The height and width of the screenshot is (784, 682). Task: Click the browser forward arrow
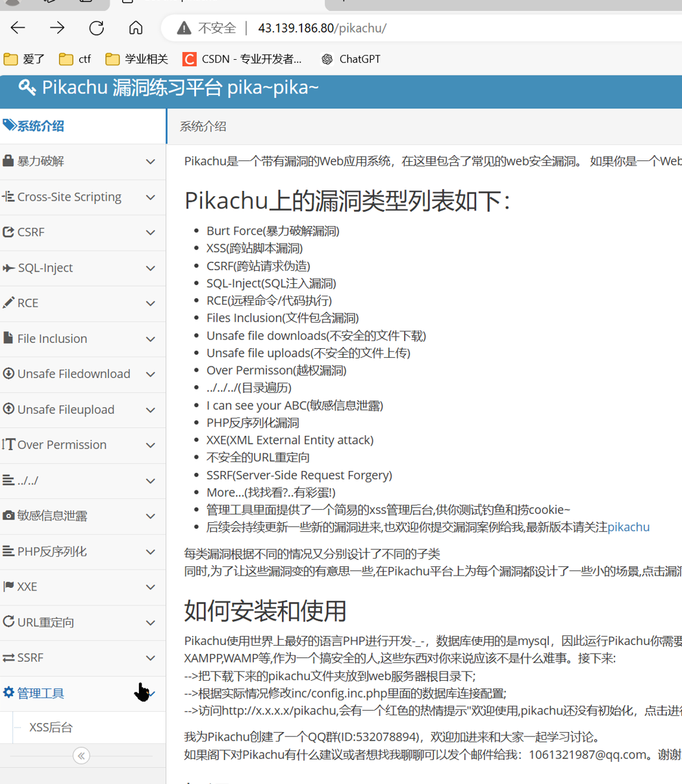pos(57,28)
